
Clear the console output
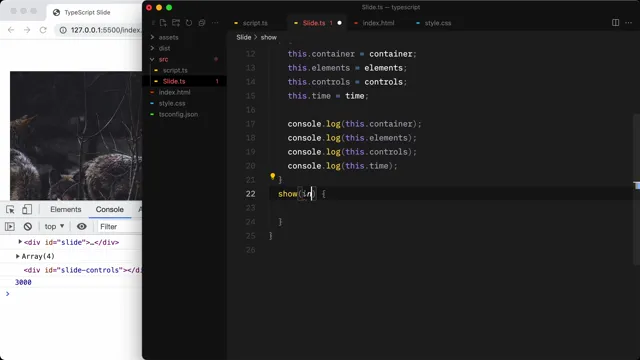pos(28,227)
